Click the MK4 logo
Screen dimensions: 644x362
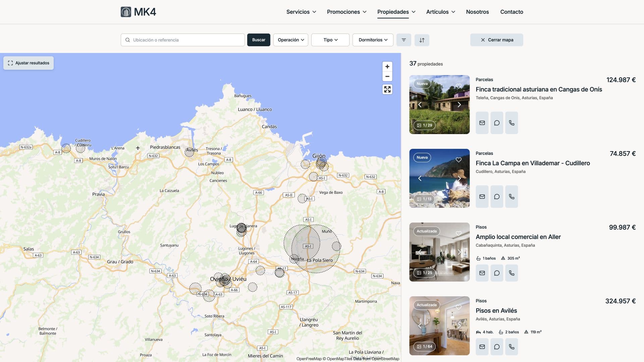click(x=138, y=12)
